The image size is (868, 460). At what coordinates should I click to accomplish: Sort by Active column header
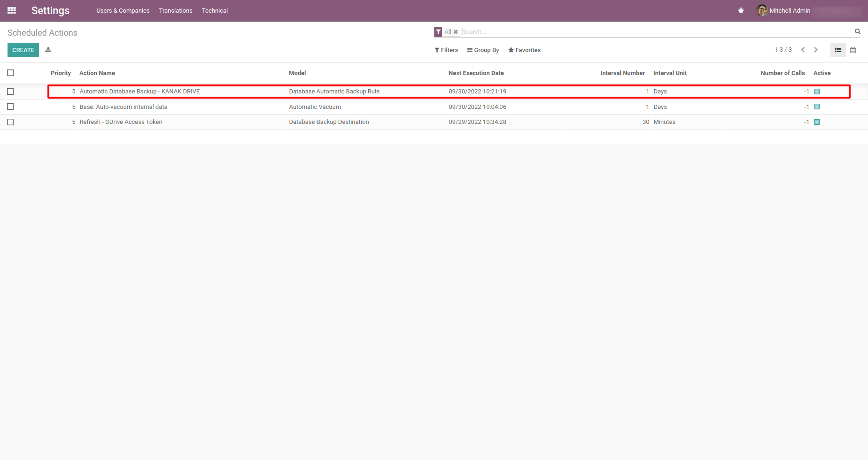click(822, 73)
